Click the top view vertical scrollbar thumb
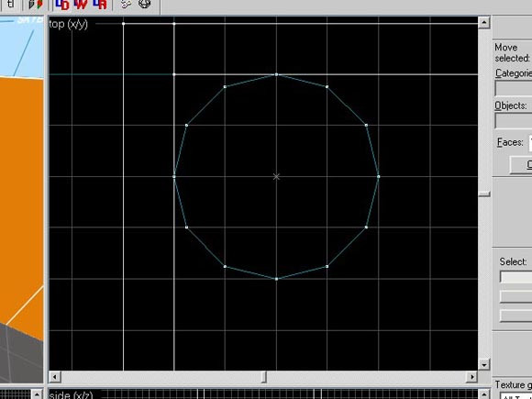 pos(484,194)
